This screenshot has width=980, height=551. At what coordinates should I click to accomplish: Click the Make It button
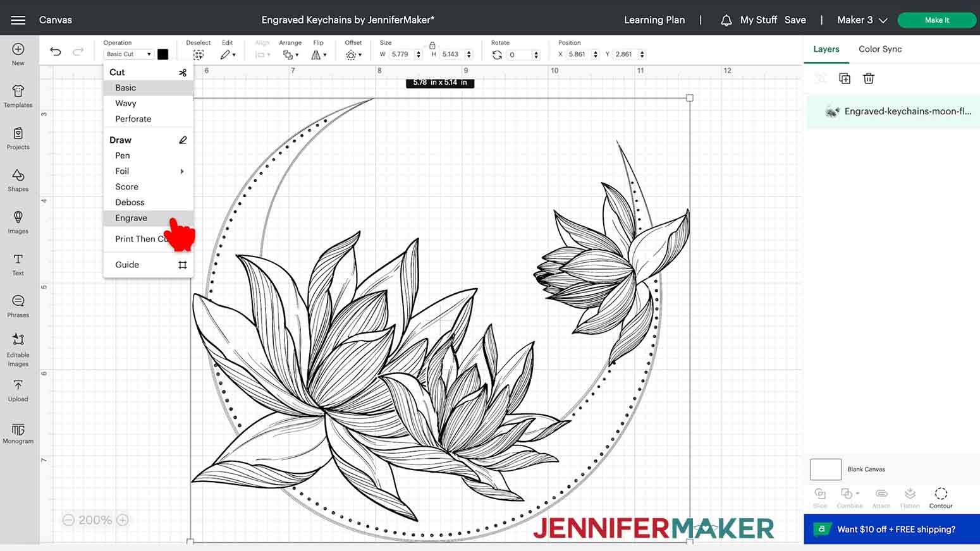pos(937,20)
